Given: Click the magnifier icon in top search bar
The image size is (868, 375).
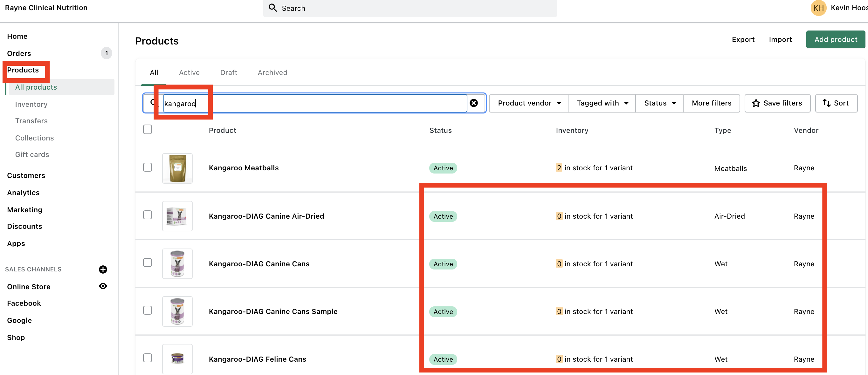Looking at the screenshot, I should (272, 8).
